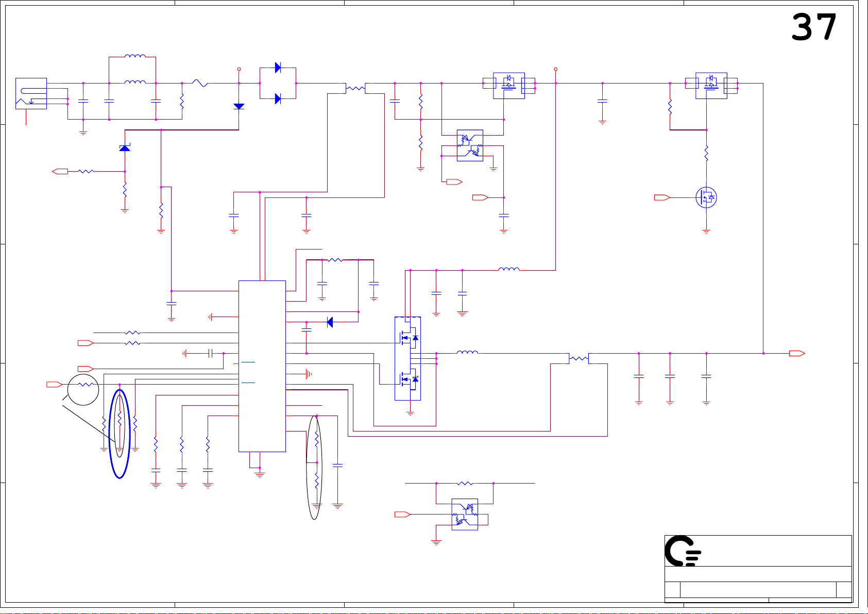Select the large controller IC rectangle

(262, 366)
